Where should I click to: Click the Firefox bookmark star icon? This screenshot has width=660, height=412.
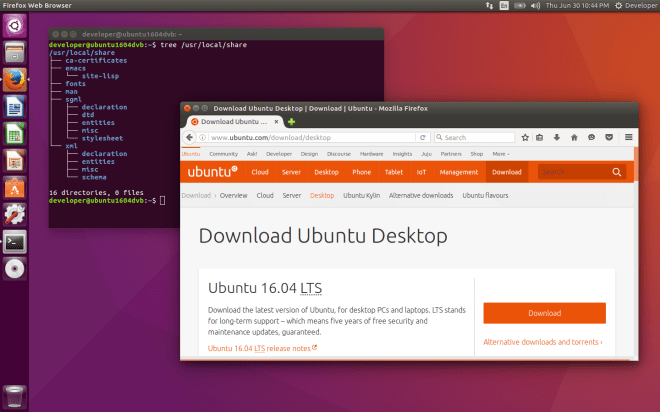[524, 137]
